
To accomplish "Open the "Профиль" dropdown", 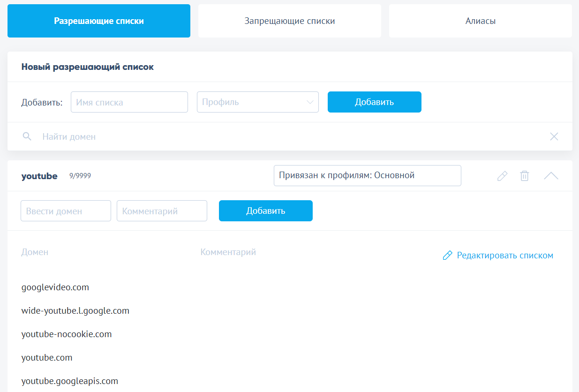I will click(257, 102).
